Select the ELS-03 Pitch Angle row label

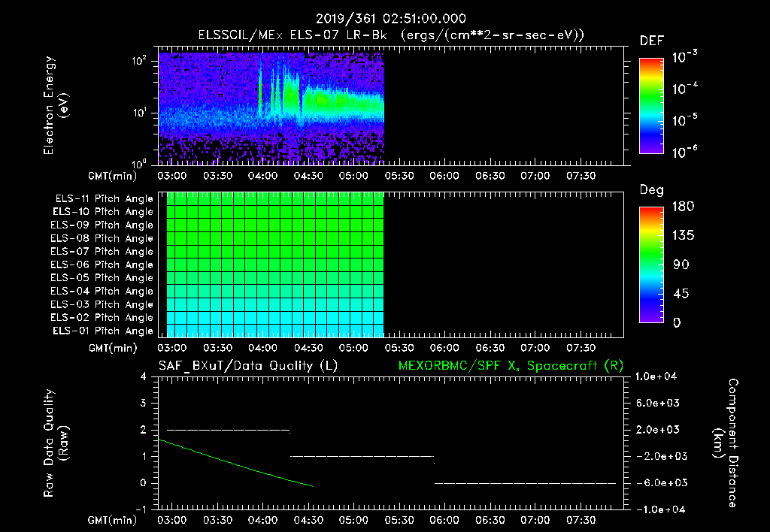click(102, 305)
